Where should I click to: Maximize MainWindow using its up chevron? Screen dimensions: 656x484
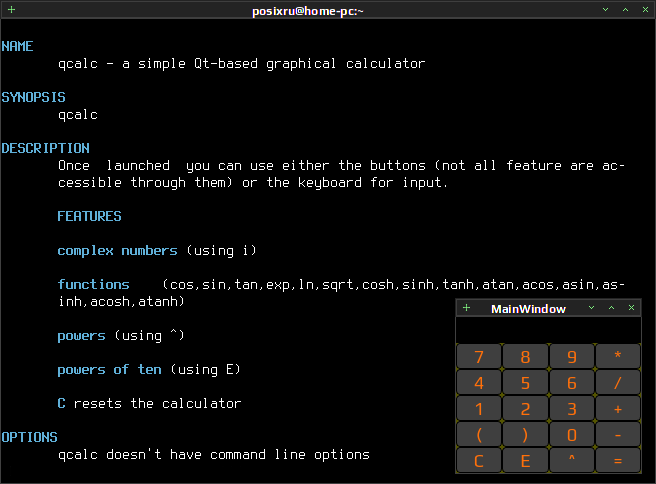(x=612, y=308)
